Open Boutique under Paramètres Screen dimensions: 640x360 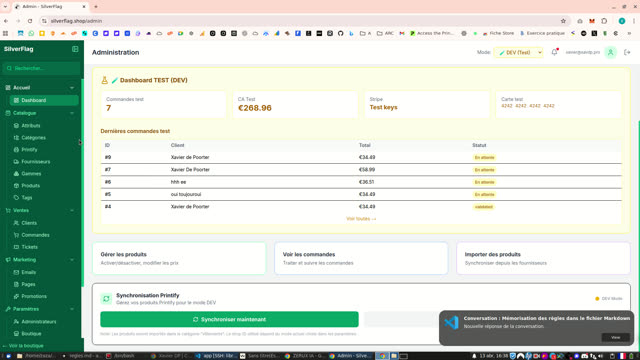pyautogui.click(x=31, y=333)
